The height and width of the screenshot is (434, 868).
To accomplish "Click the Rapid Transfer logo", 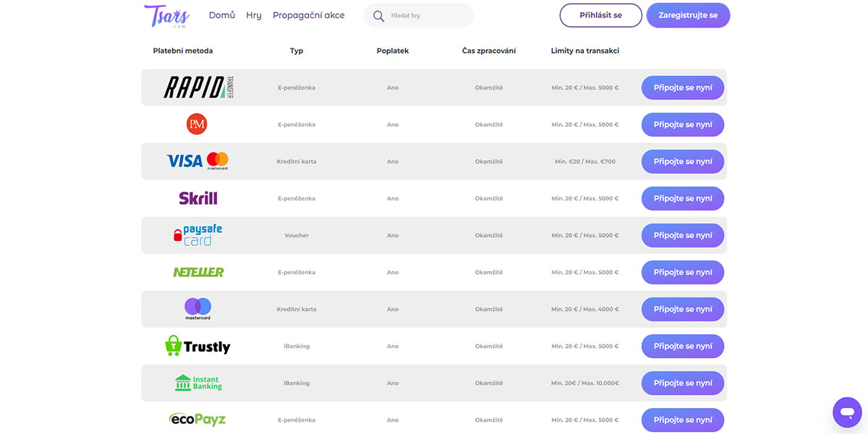I will (197, 88).
